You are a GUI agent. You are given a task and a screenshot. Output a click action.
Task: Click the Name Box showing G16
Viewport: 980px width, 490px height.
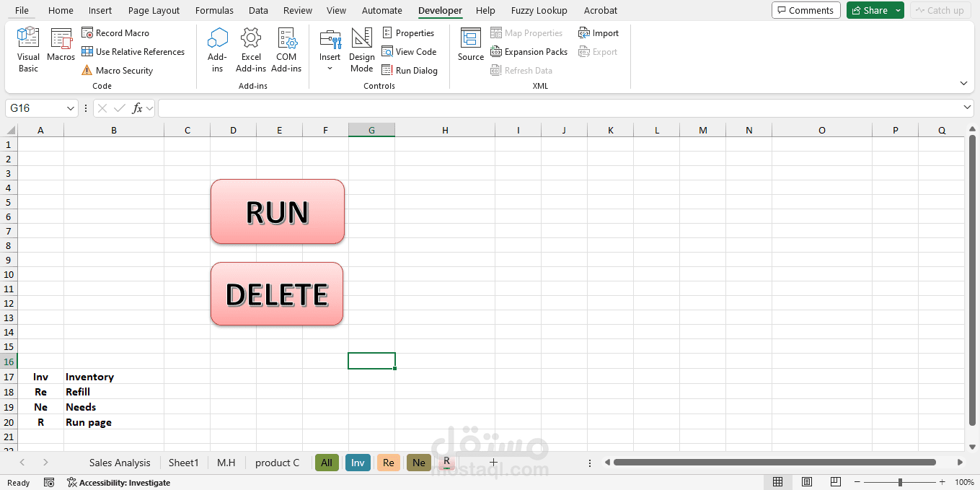35,108
